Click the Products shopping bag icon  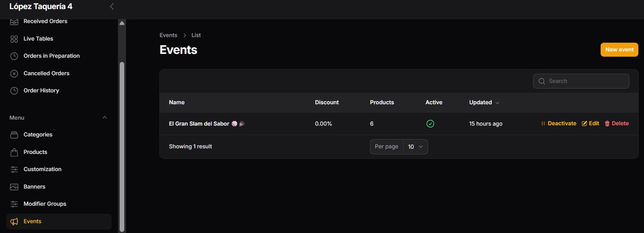(14, 152)
